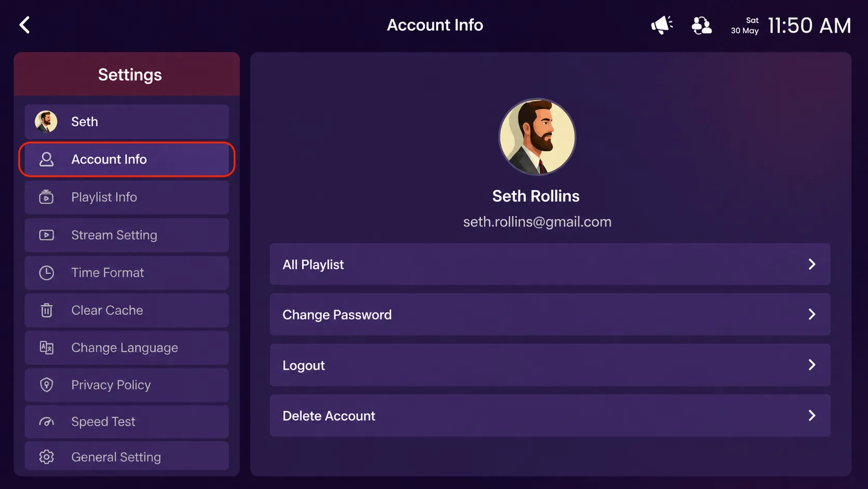Viewport: 868px width, 489px height.
Task: Click the Change Language translate icon
Action: click(46, 348)
